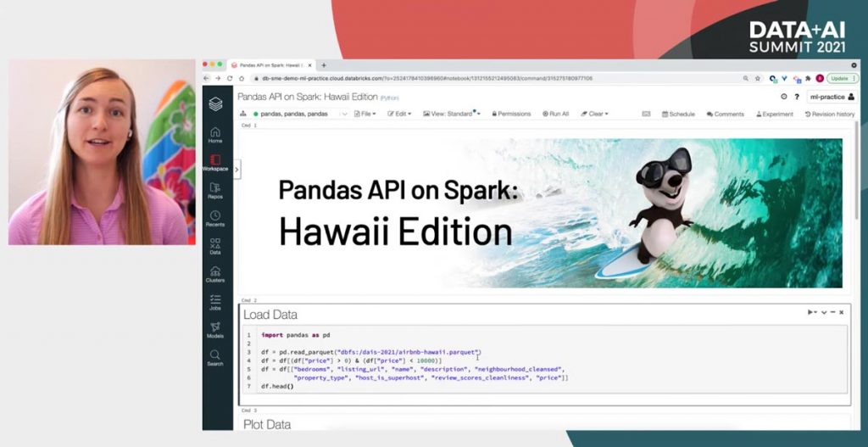Reload the page in the browser
The width and height of the screenshot is (868, 447).
click(229, 79)
